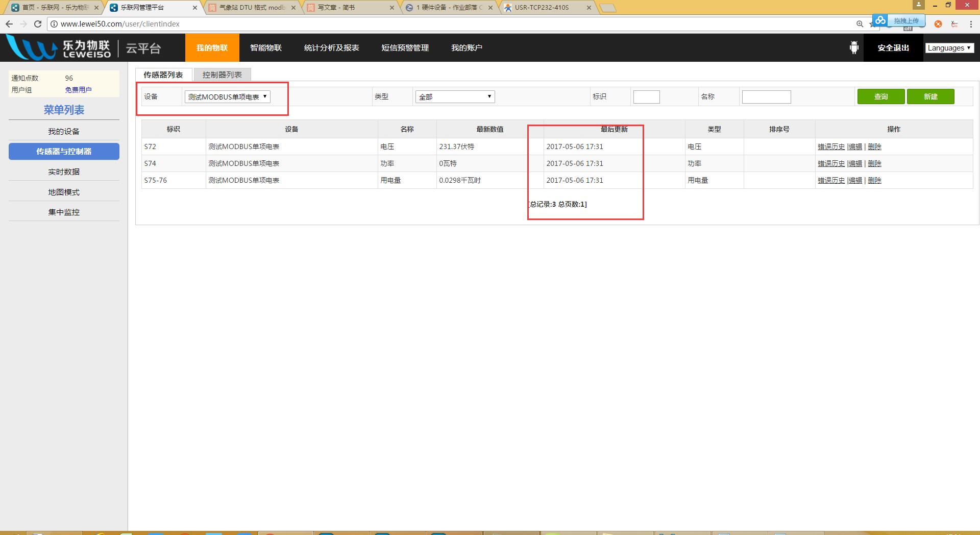Image resolution: width=980 pixels, height=535 pixels.
Task: Click the 排序号 column header
Action: [x=779, y=129]
